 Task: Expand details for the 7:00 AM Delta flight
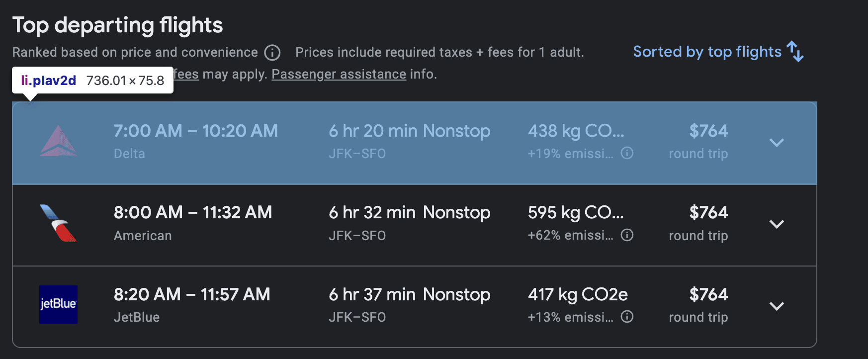click(777, 143)
